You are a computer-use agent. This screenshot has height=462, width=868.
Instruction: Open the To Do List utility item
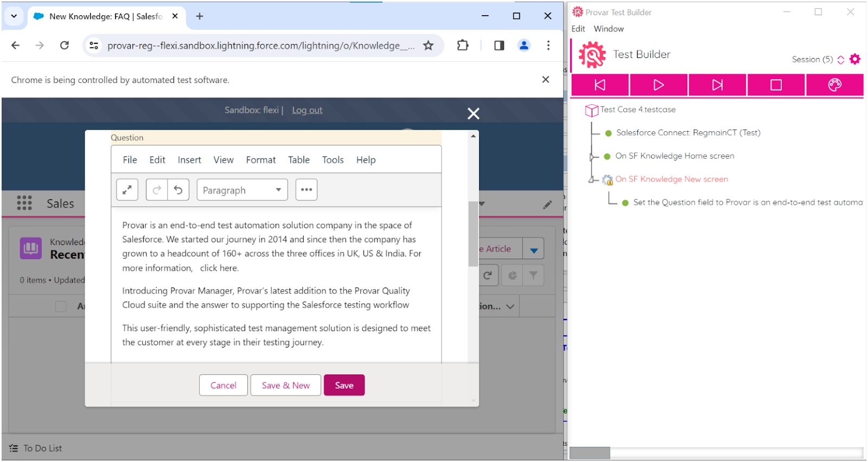pos(36,448)
